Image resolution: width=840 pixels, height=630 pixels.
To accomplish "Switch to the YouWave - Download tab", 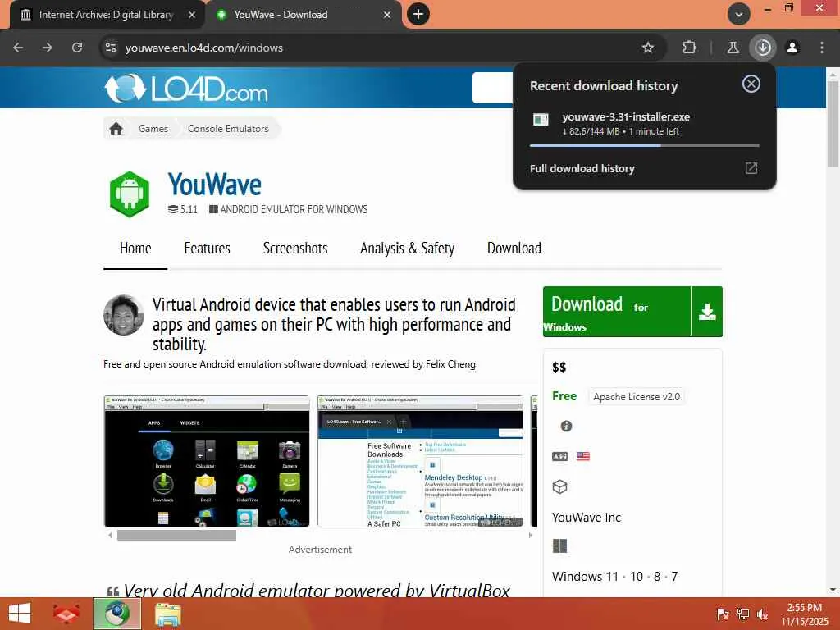I will coord(304,15).
